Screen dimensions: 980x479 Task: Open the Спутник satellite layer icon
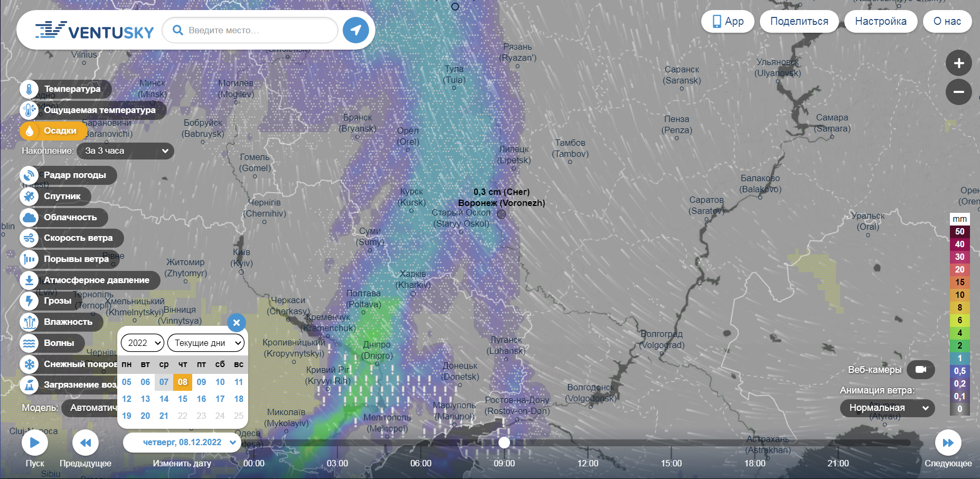(30, 196)
